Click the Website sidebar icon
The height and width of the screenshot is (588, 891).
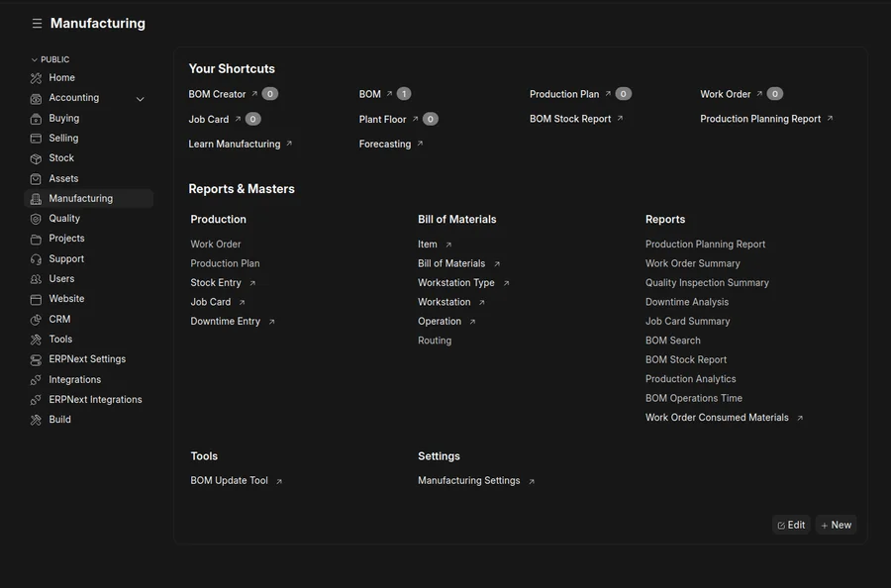coord(36,299)
